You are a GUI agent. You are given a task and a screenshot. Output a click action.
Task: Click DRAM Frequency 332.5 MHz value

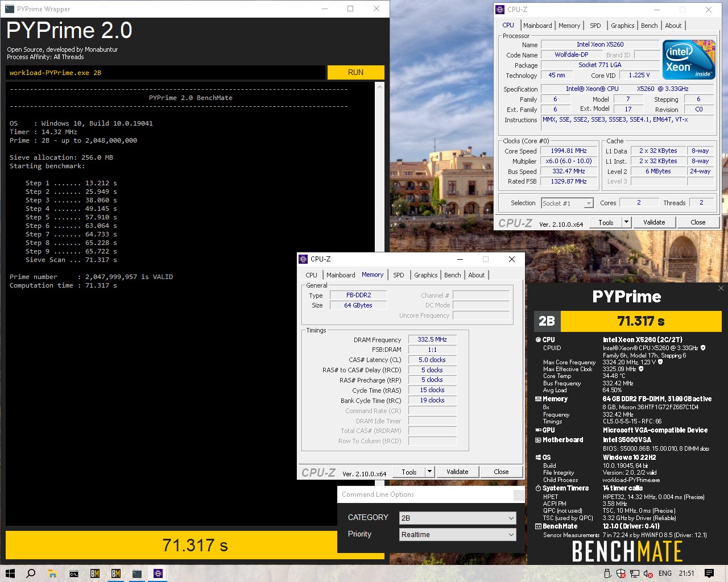(432, 339)
